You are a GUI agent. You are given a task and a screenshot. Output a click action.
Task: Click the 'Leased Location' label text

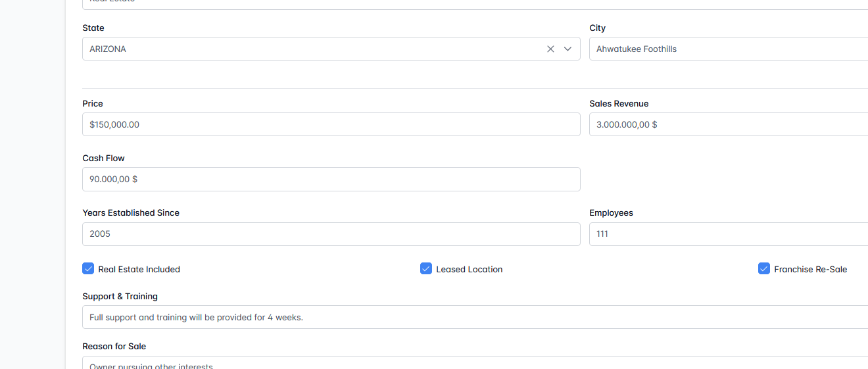click(x=469, y=269)
